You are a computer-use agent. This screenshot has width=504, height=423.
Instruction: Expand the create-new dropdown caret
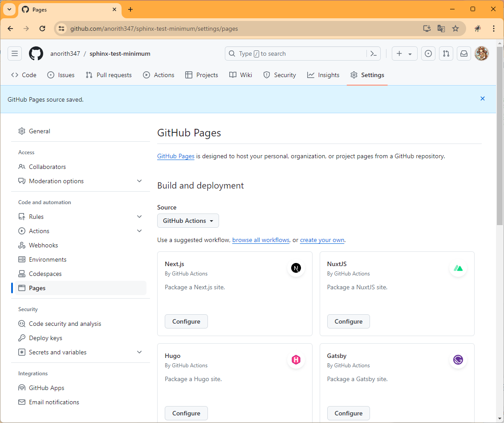tap(410, 54)
